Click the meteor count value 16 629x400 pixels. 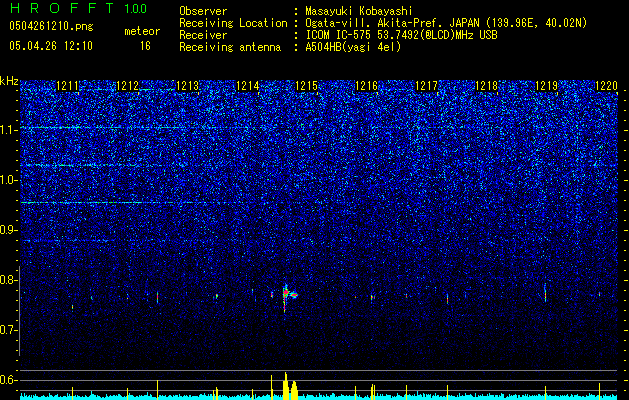click(x=145, y=46)
